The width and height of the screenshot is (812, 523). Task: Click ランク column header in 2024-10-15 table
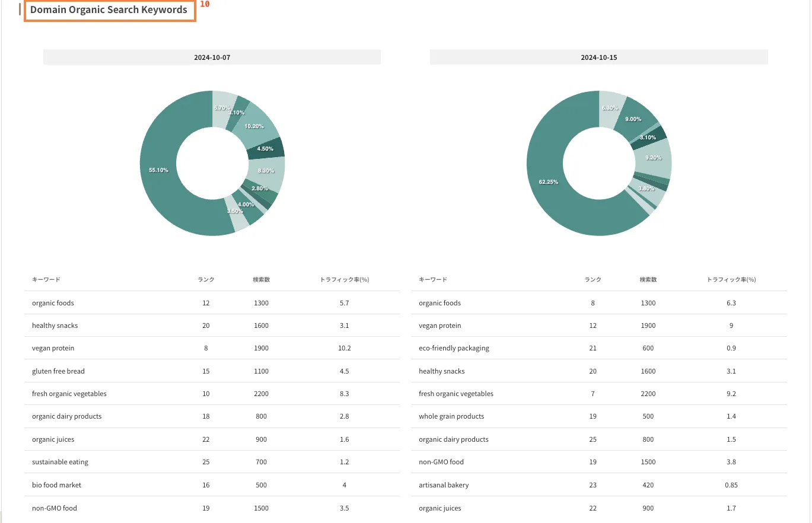click(593, 279)
